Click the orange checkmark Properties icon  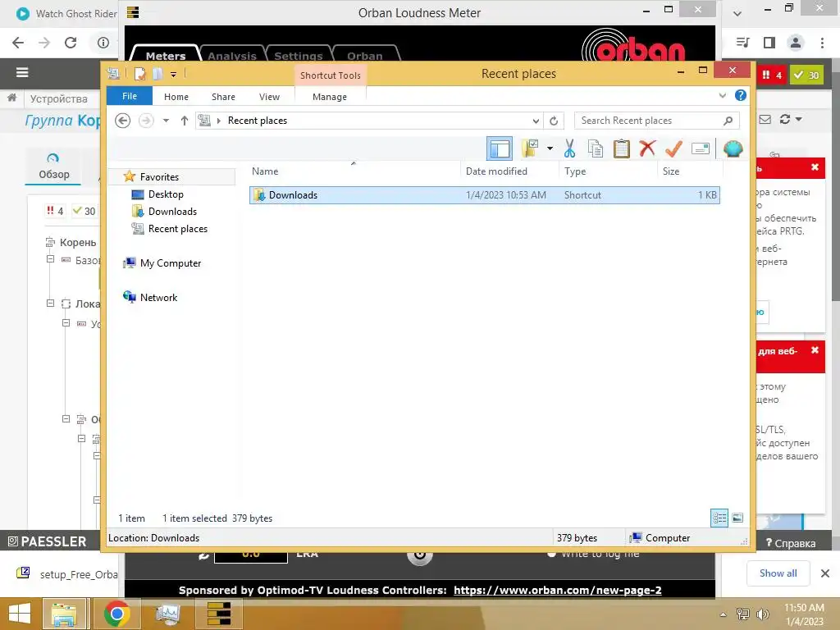click(x=673, y=148)
